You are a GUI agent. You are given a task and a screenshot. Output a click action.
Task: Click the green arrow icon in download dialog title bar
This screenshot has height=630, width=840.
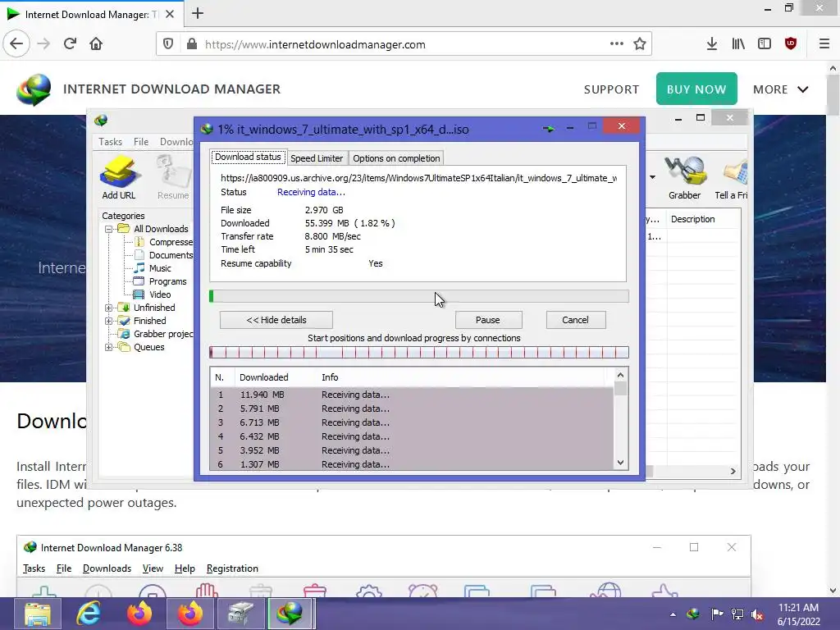[548, 129]
